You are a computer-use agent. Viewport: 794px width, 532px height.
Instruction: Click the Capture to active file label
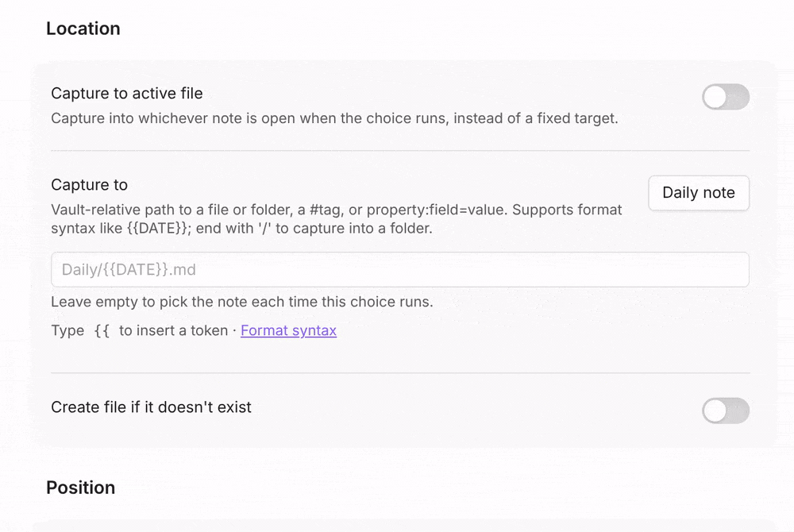126,93
